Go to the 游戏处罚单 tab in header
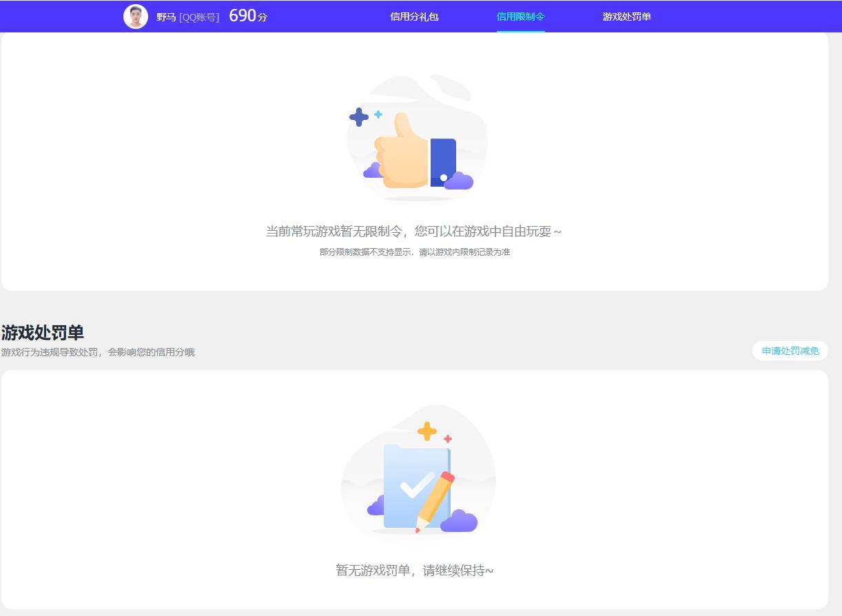Viewport: 842px width, 616px height. (x=627, y=17)
